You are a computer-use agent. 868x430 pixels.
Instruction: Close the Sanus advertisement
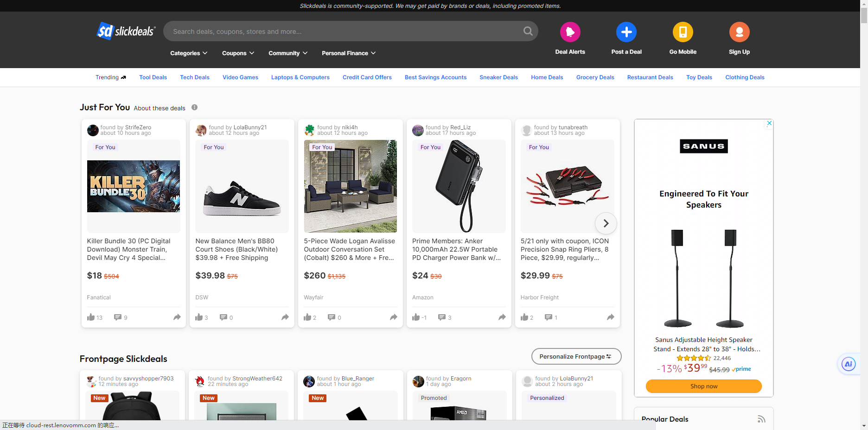click(x=769, y=123)
